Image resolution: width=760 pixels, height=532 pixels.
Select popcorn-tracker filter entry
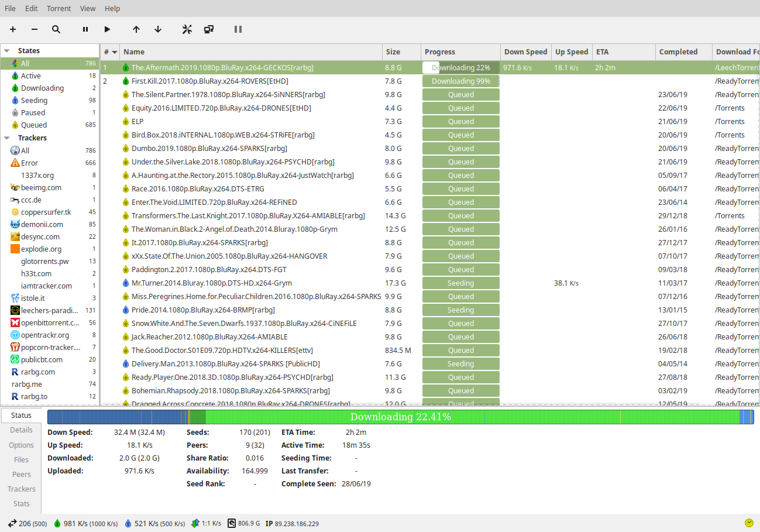click(x=50, y=347)
